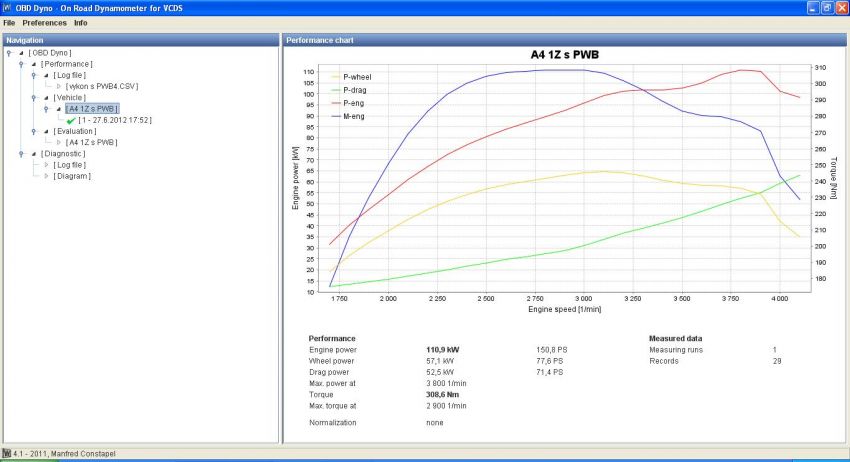This screenshot has height=462, width=850.
Task: Expand the A4 1Z s PWB evaluation entry
Action: click(x=59, y=142)
